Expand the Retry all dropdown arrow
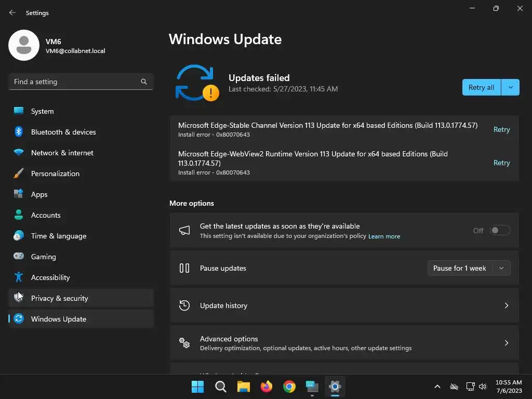Image resolution: width=532 pixels, height=399 pixels. tap(510, 87)
